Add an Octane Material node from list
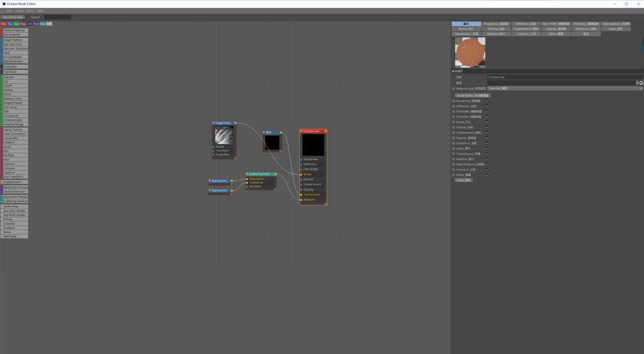The width and height of the screenshot is (644, 354). 14,31
